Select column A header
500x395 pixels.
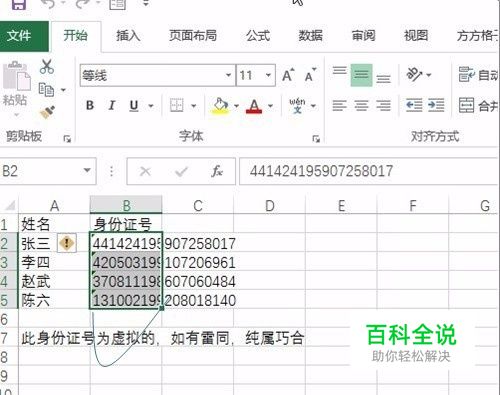point(54,205)
